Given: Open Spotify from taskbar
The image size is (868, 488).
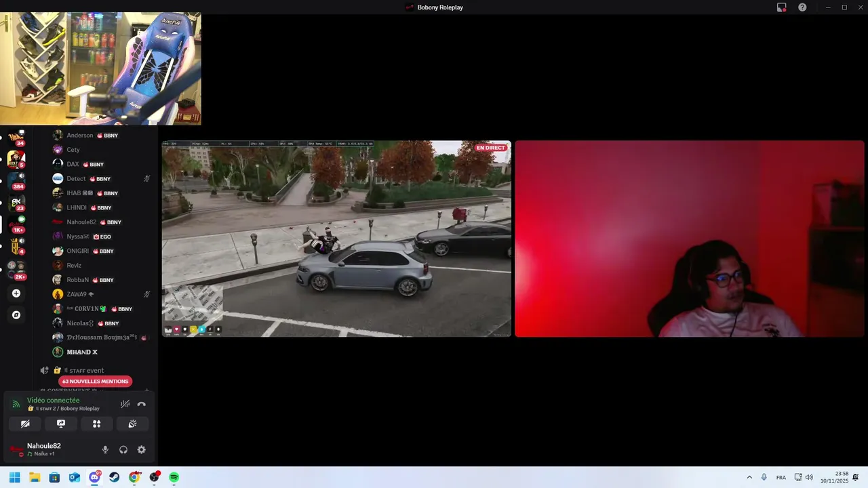Looking at the screenshot, I should click(x=174, y=477).
